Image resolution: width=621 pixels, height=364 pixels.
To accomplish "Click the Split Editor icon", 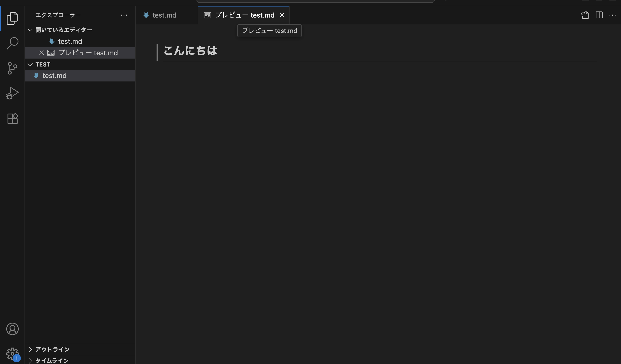I will [x=599, y=15].
